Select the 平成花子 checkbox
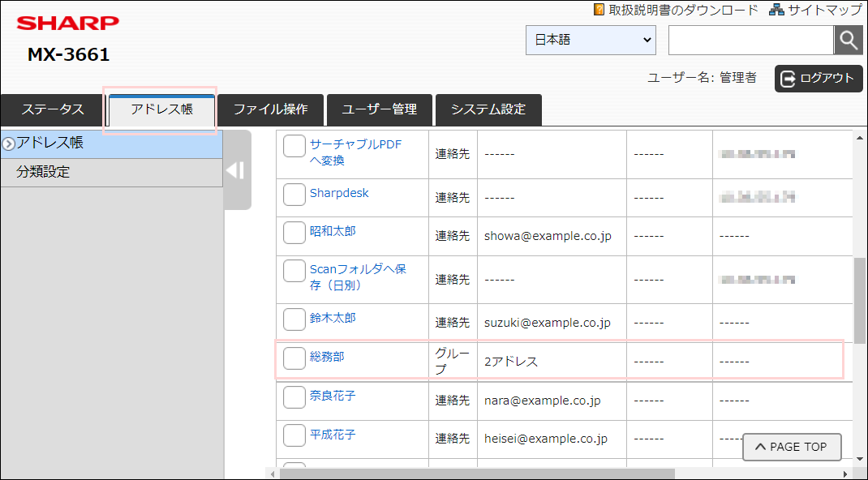This screenshot has width=868, height=480. (x=294, y=435)
